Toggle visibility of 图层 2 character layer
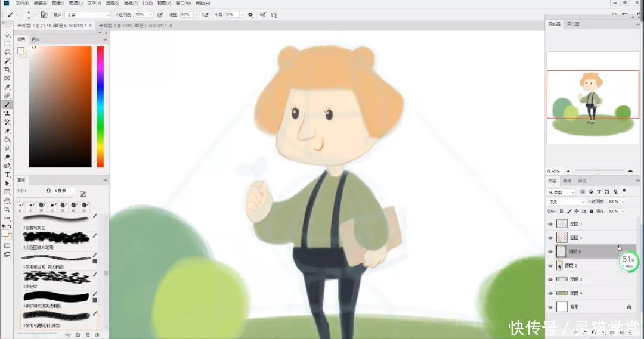 pyautogui.click(x=550, y=266)
